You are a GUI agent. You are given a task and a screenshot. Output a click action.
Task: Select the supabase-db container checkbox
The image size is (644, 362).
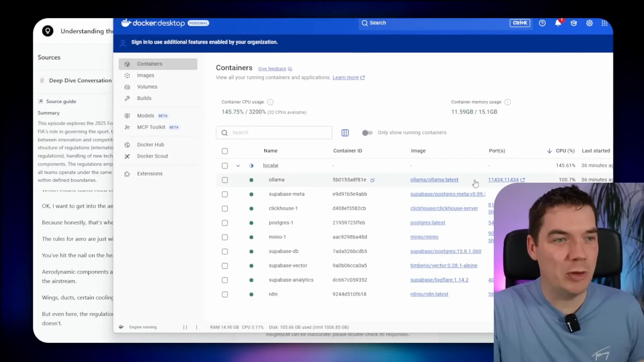point(225,251)
